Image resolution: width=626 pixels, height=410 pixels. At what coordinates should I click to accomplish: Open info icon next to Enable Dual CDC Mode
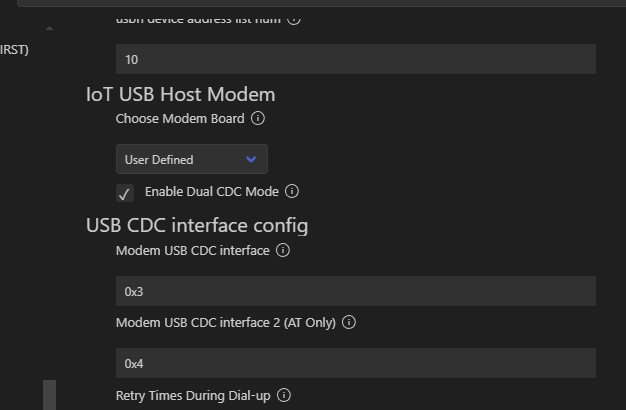pos(292,191)
